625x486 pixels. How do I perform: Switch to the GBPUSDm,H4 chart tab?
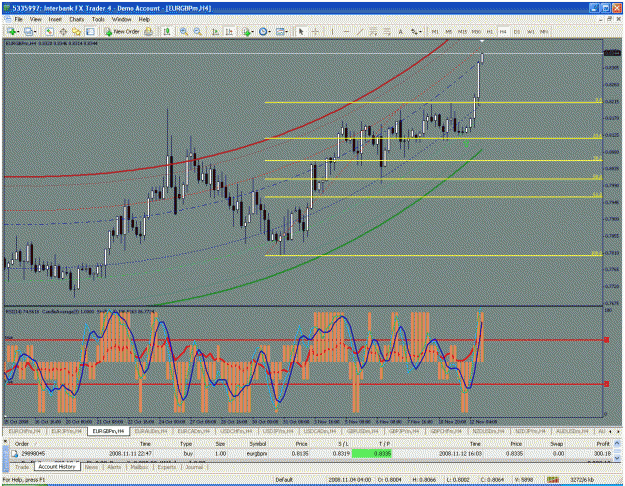[364, 431]
